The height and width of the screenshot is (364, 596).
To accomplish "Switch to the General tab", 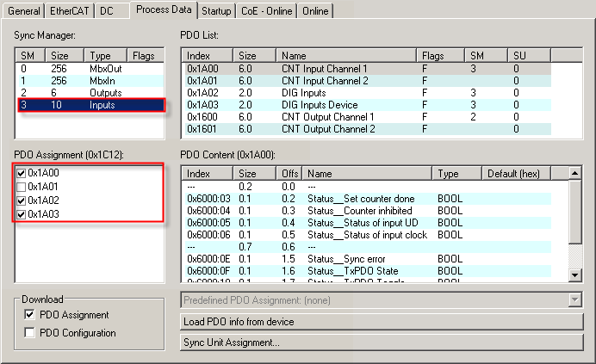I will coord(23,11).
